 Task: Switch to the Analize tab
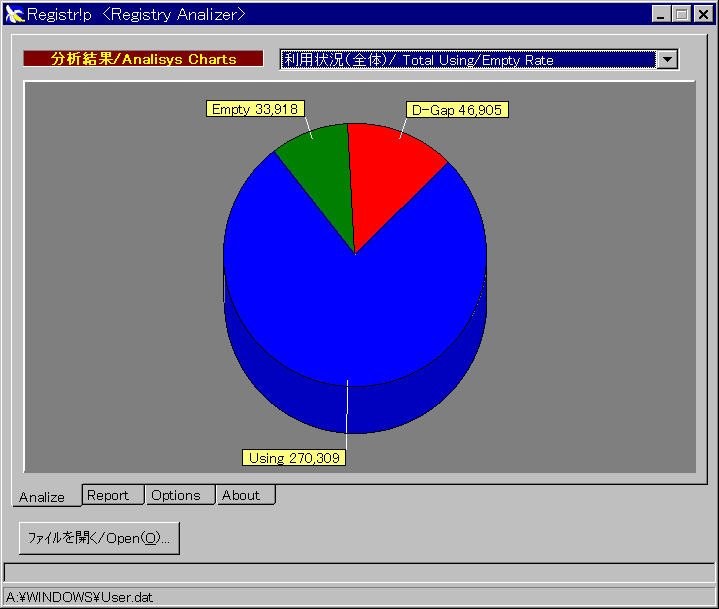tap(42, 497)
